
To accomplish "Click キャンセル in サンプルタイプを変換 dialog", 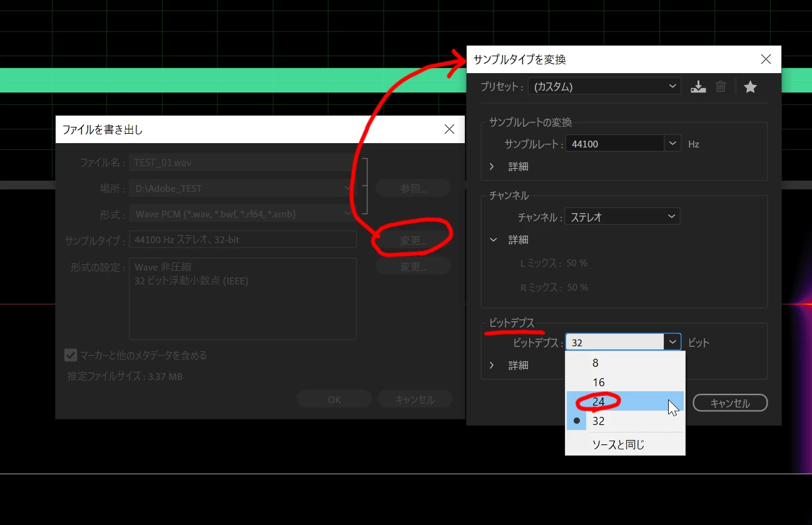I will 730,403.
